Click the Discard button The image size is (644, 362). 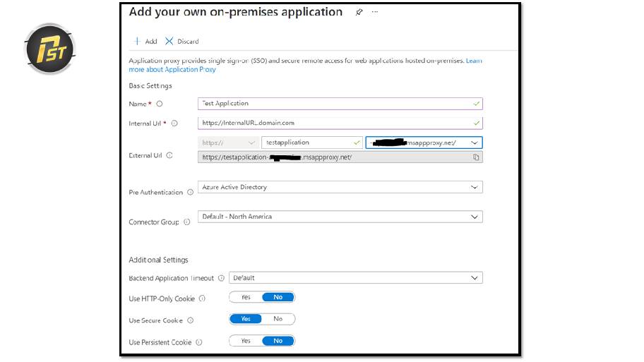pyautogui.click(x=182, y=42)
